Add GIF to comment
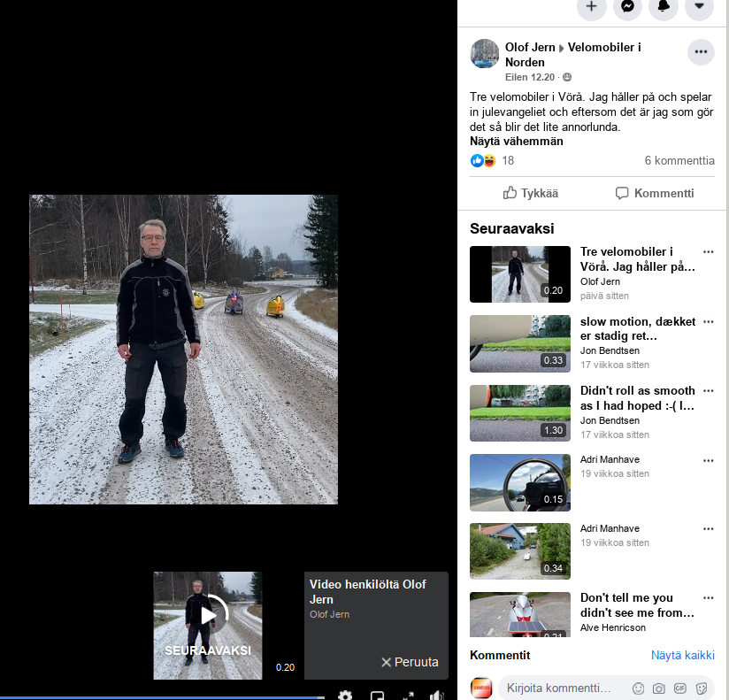The width and height of the screenshot is (729, 700). pos(679,688)
